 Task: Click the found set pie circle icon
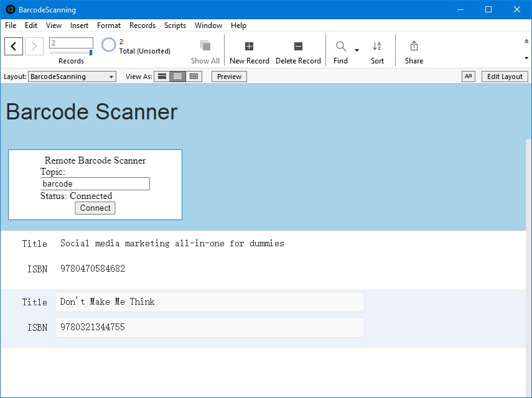109,45
